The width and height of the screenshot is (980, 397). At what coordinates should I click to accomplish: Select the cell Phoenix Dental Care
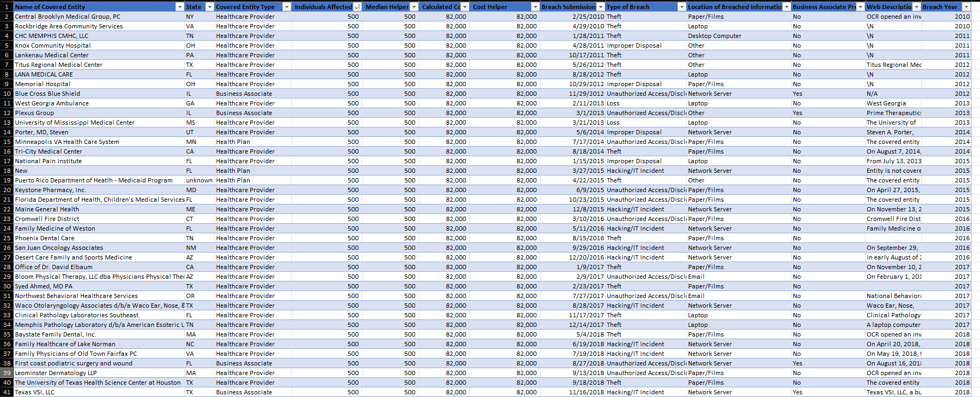[99, 238]
